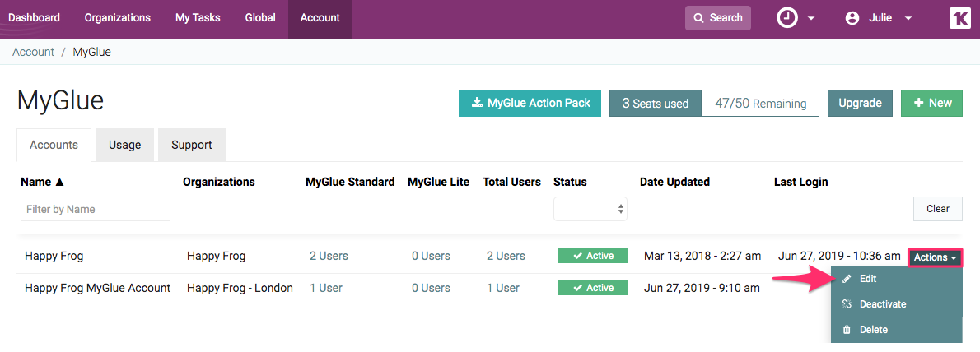Switch to the Usage tab
The image size is (980, 352).
click(x=124, y=145)
